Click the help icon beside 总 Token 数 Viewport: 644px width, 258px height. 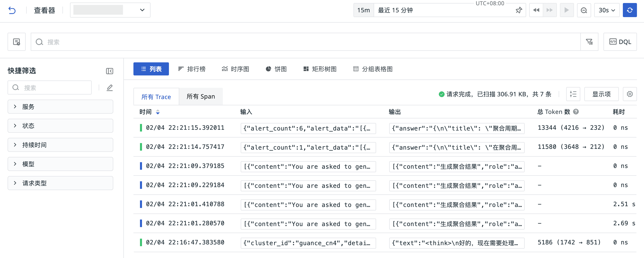point(576,112)
